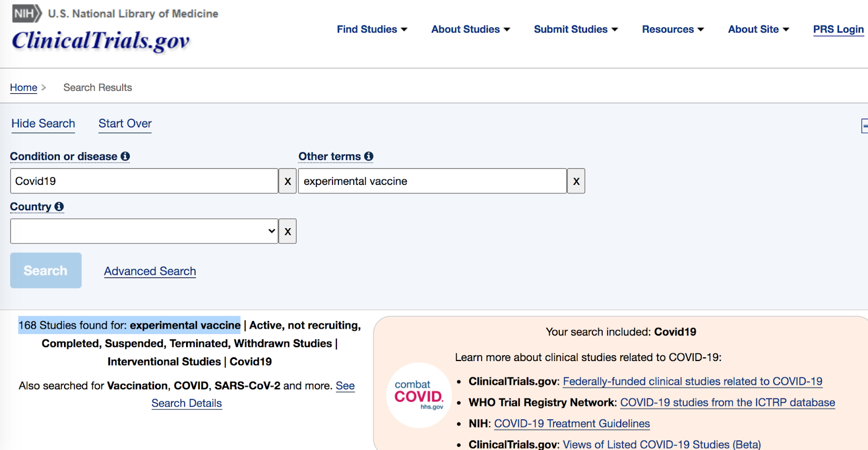The width and height of the screenshot is (868, 450).
Task: Click info icon beside Country
Action: point(59,207)
